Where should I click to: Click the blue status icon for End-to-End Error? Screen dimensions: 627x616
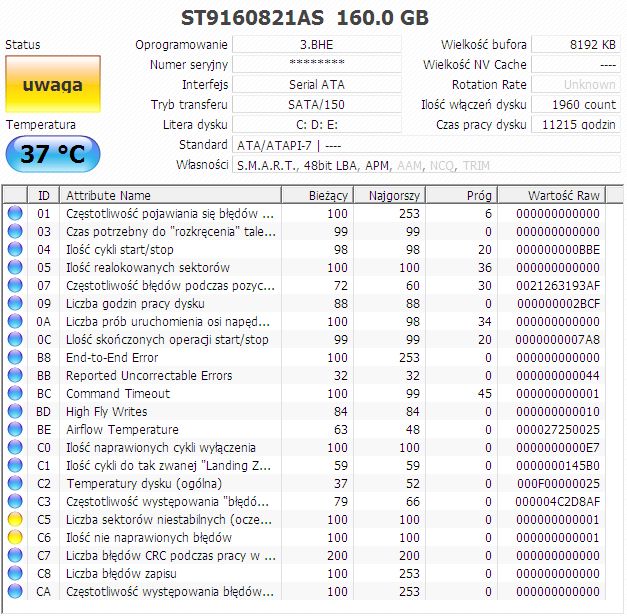[15, 357]
